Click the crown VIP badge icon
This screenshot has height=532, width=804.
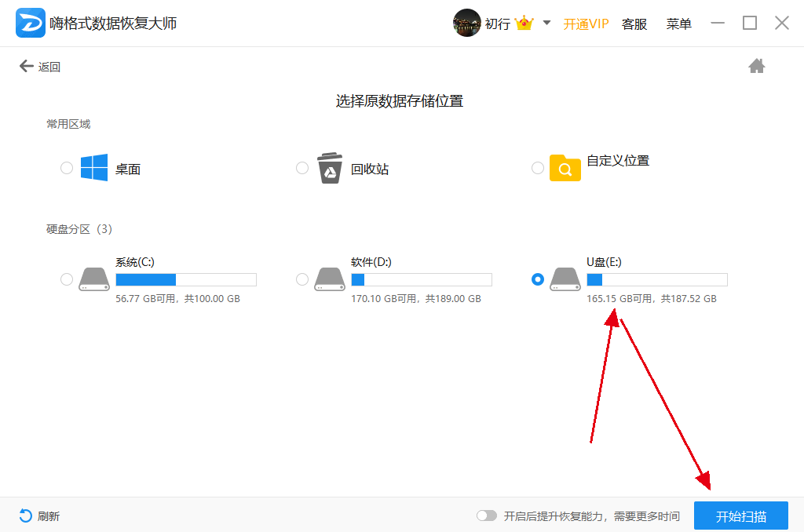tap(524, 23)
